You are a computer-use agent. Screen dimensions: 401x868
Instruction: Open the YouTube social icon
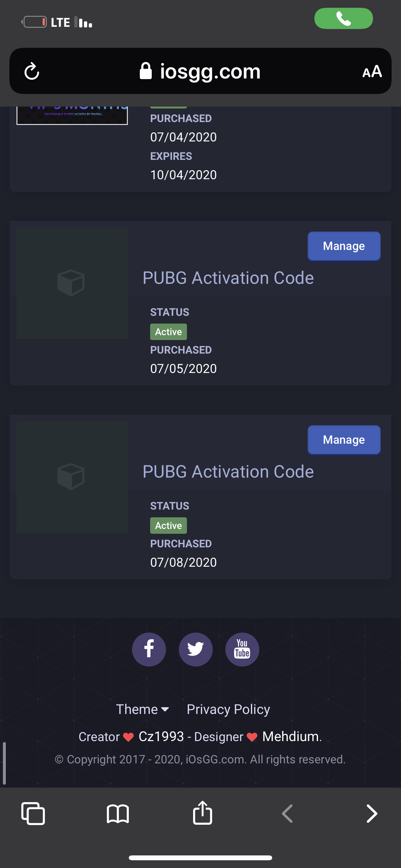point(242,649)
